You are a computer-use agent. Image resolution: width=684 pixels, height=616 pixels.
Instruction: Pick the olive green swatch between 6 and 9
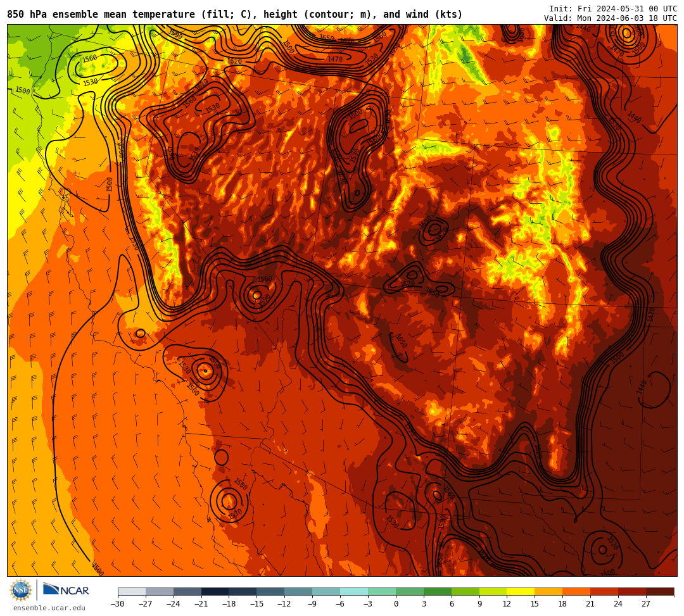(465, 591)
